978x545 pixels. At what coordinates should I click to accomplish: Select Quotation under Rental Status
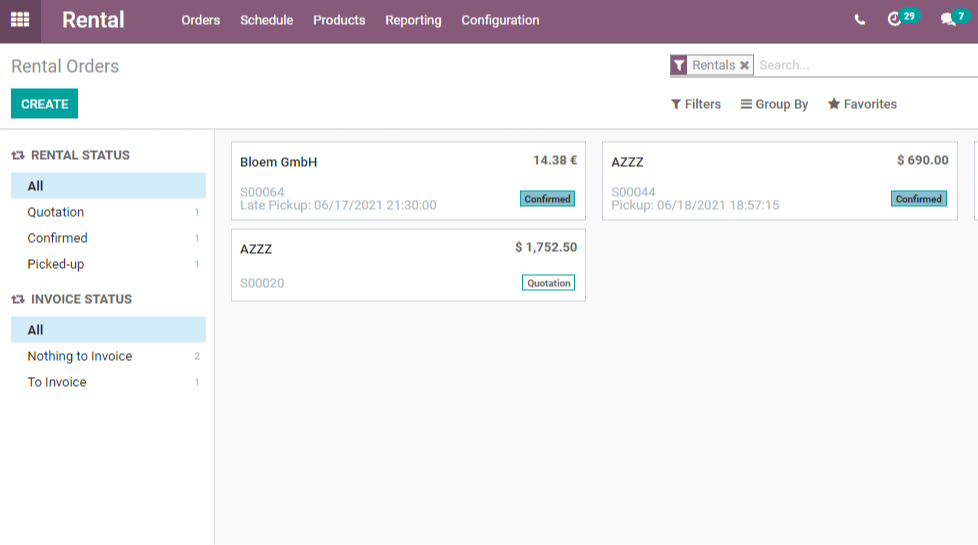point(109,212)
